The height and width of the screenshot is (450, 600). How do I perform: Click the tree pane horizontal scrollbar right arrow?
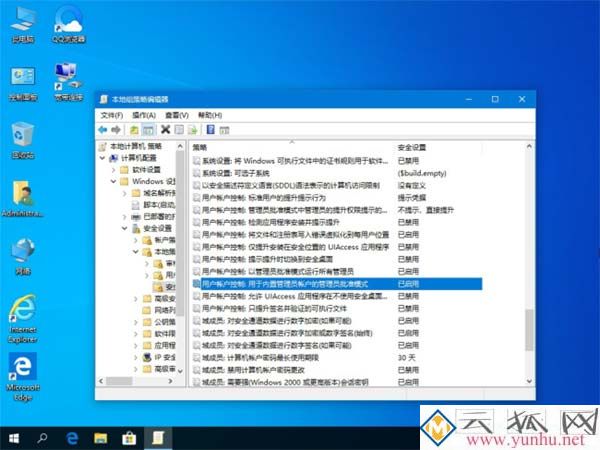pos(170,381)
